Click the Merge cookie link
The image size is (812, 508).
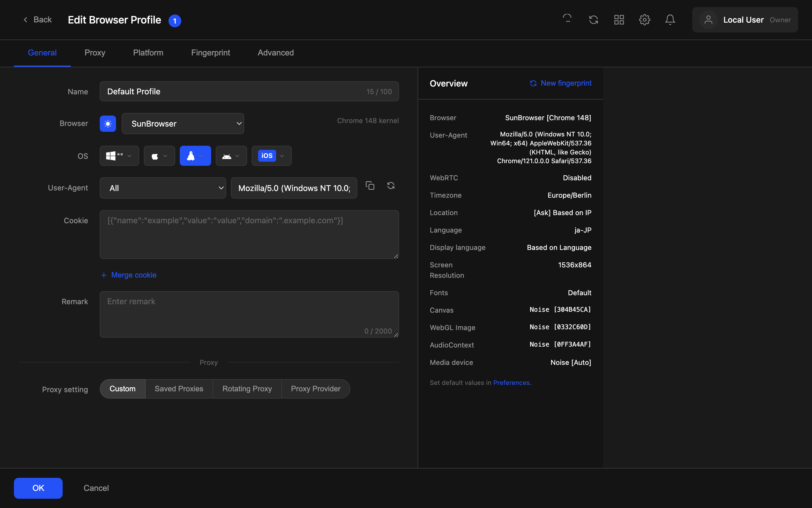click(x=134, y=275)
